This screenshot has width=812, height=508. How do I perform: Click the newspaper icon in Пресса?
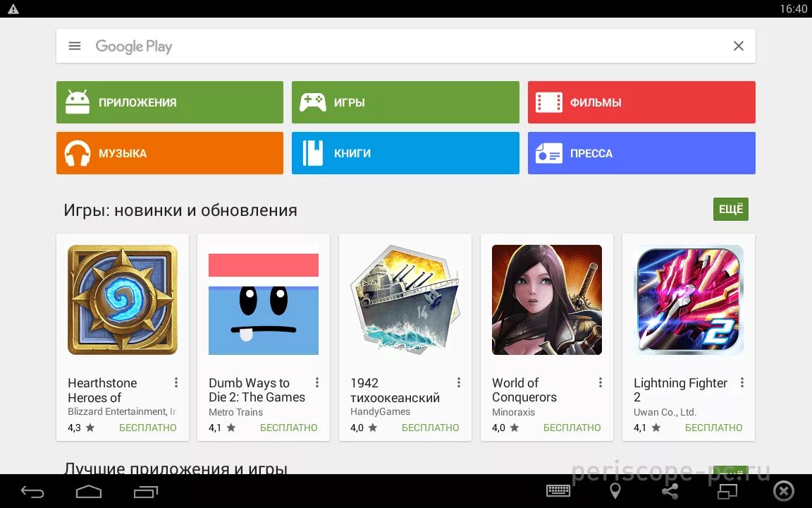[x=549, y=153]
